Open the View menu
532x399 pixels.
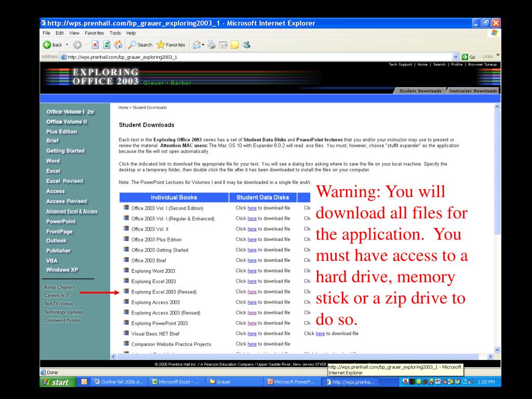coord(74,33)
